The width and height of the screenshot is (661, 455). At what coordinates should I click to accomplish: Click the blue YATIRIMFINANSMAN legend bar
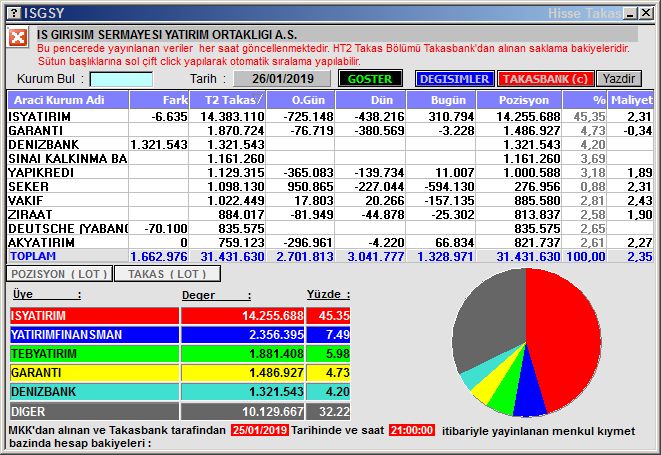coord(94,335)
